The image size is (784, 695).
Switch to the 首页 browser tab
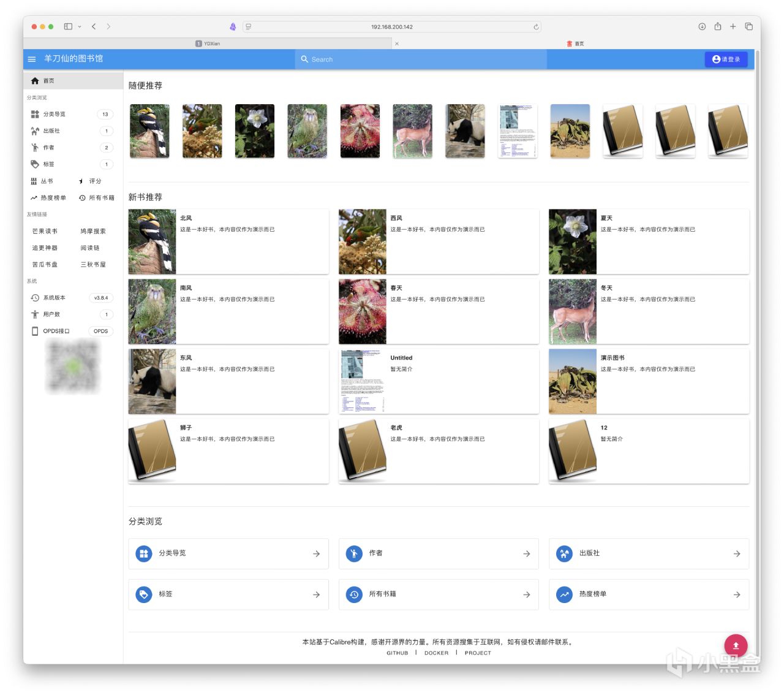pyautogui.click(x=575, y=44)
